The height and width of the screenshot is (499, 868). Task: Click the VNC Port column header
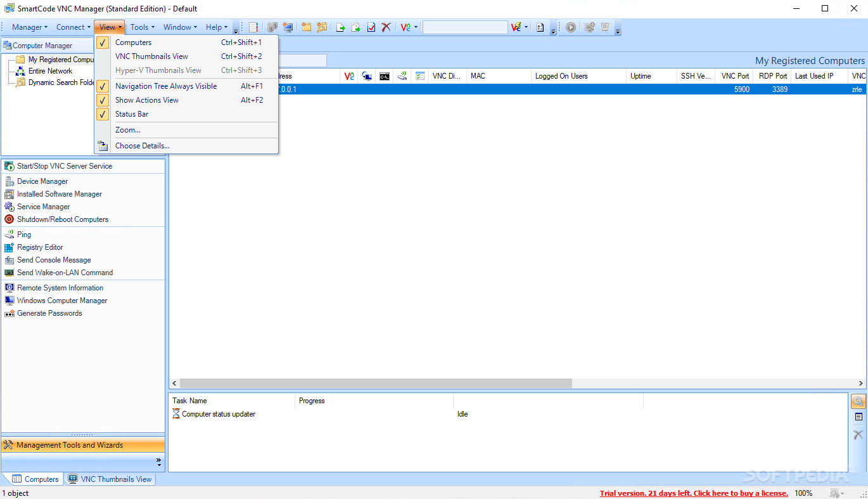tap(735, 76)
